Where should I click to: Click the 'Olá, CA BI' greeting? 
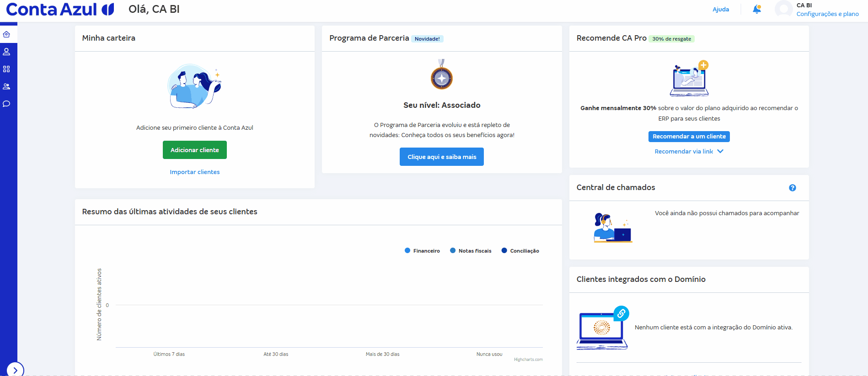pyautogui.click(x=154, y=9)
